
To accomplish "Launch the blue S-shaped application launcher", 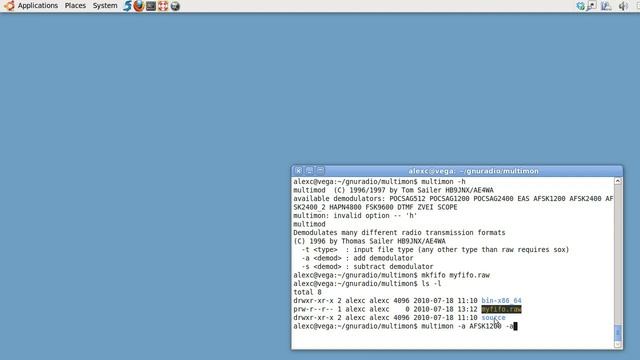I will tap(127, 6).
